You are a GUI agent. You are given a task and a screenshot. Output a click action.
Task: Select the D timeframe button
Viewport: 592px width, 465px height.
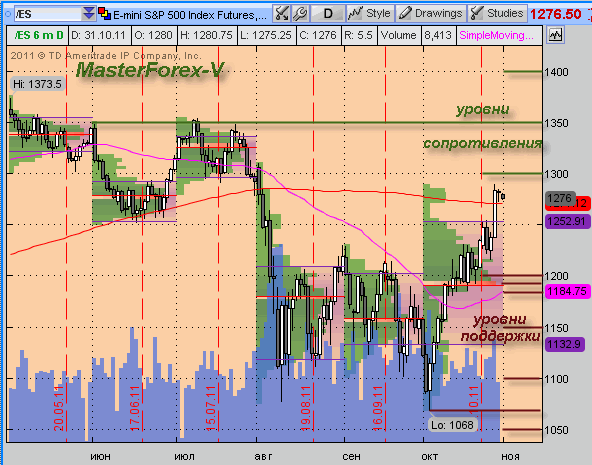[327, 14]
